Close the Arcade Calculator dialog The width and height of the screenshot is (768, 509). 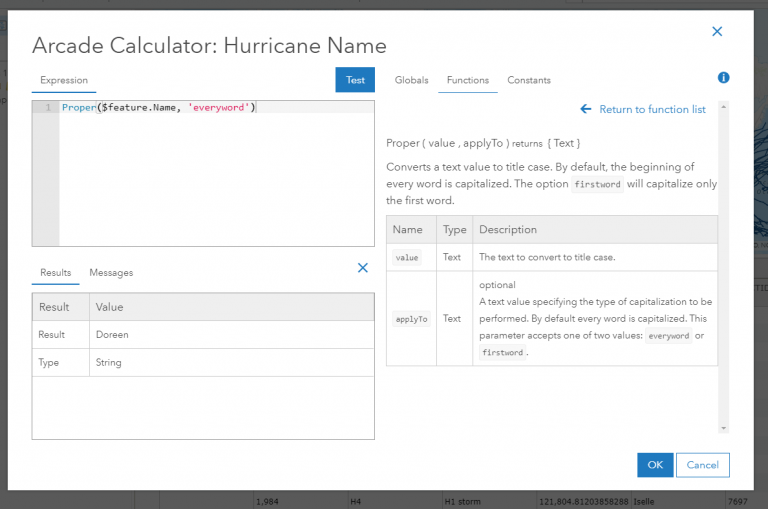[716, 32]
